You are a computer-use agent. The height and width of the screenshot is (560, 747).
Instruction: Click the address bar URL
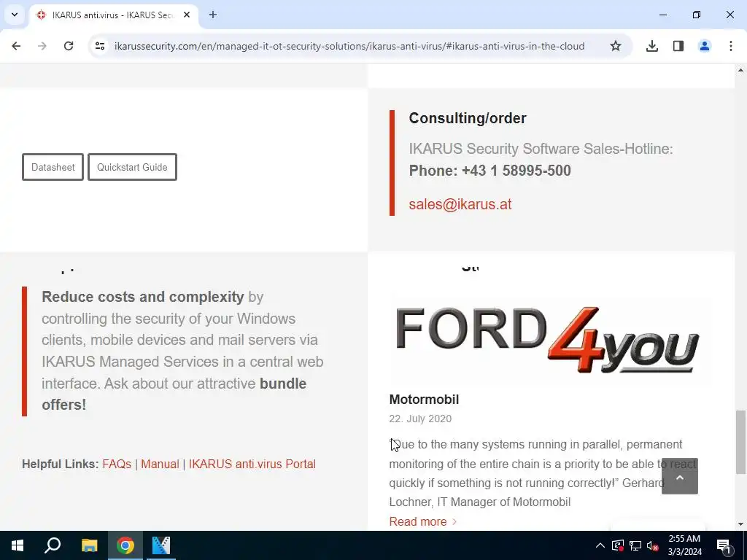(349, 46)
